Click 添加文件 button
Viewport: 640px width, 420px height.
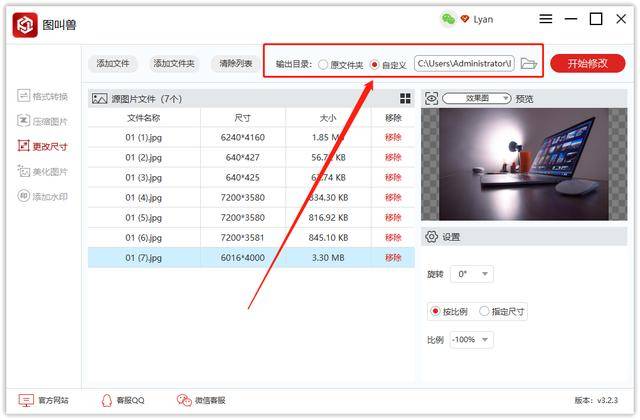[113, 64]
